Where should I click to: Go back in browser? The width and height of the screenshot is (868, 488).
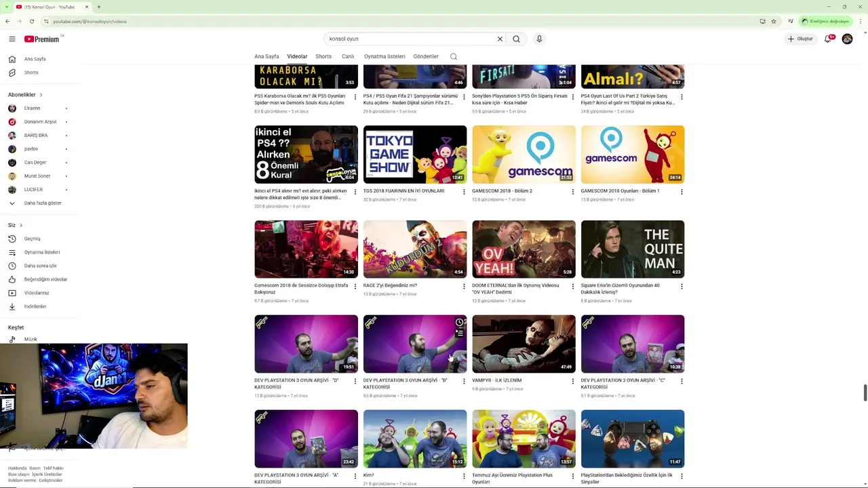[7, 21]
